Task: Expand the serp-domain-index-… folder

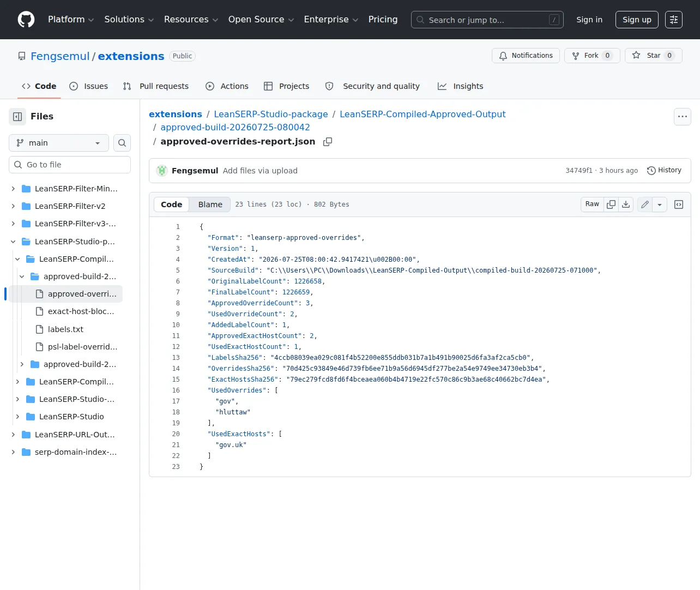Action: pos(13,452)
